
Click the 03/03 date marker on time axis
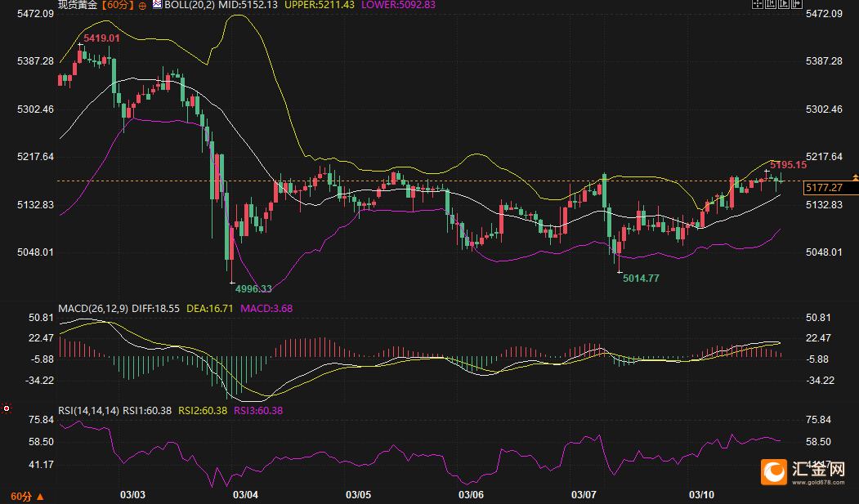coord(132,495)
